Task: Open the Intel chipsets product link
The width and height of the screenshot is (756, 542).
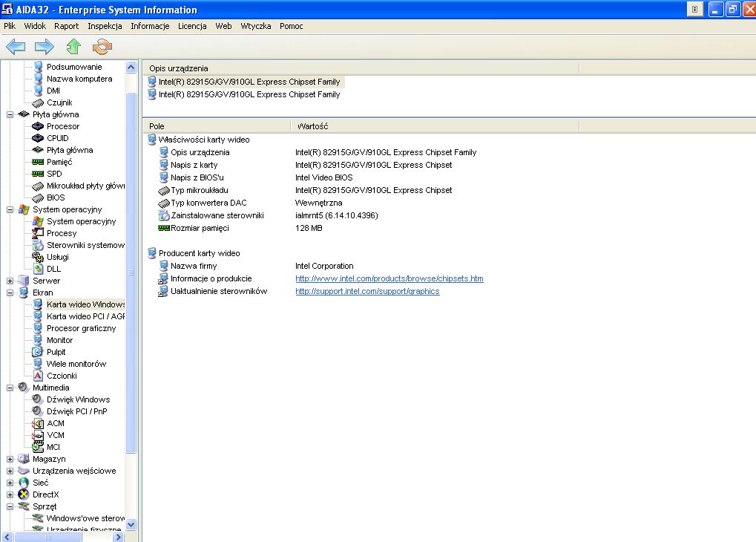Action: click(389, 278)
